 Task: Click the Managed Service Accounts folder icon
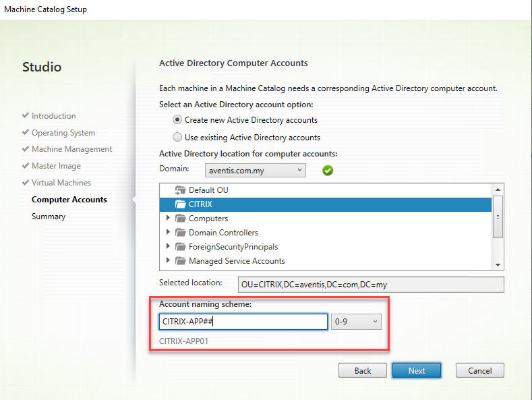click(x=180, y=261)
